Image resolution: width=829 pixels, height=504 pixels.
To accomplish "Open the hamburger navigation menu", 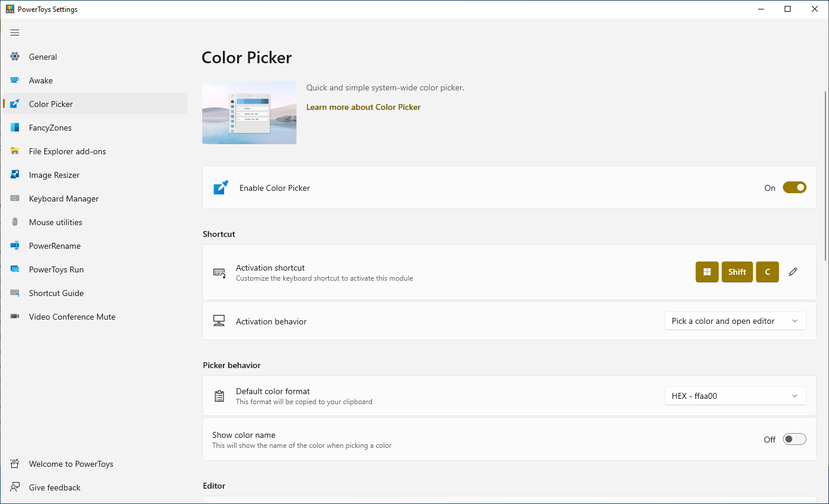I will pos(15,32).
